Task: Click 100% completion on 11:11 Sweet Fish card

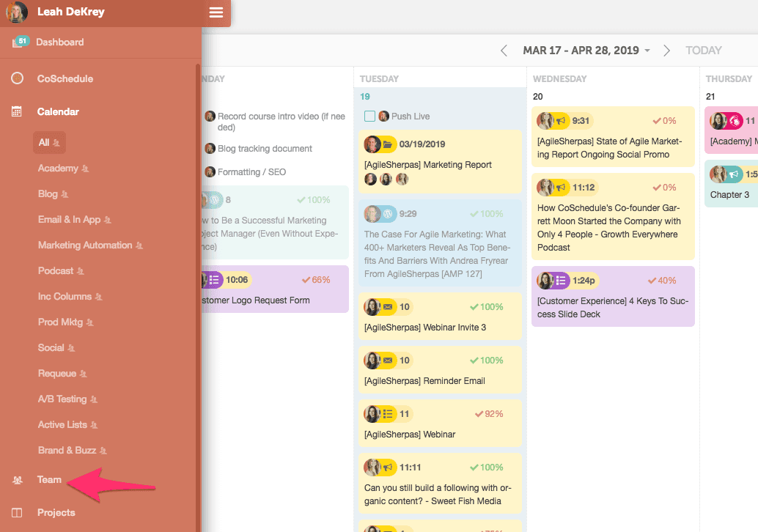Action: [x=486, y=468]
